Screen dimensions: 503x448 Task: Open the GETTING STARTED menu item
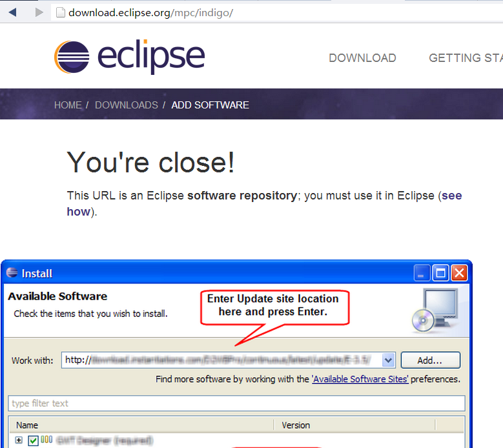pyautogui.click(x=465, y=58)
